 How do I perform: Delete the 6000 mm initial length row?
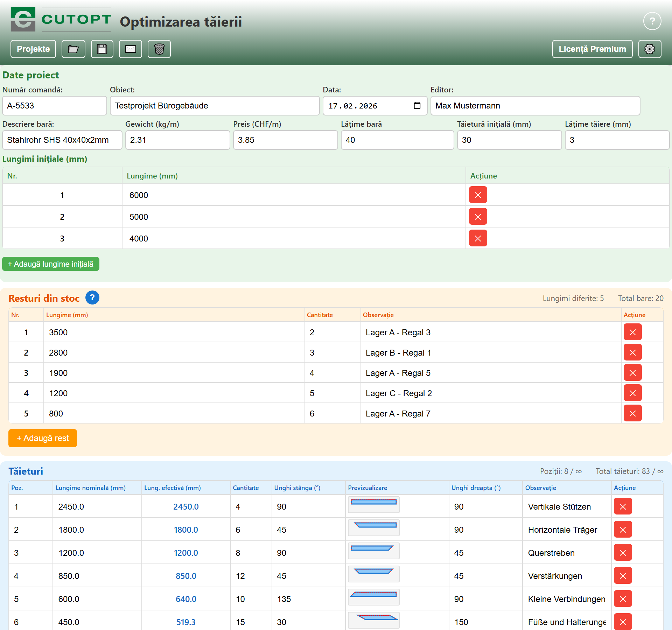(x=478, y=195)
